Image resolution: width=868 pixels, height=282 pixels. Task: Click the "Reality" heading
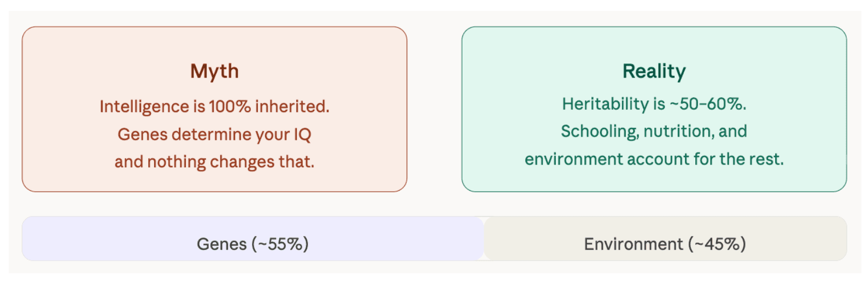click(654, 71)
